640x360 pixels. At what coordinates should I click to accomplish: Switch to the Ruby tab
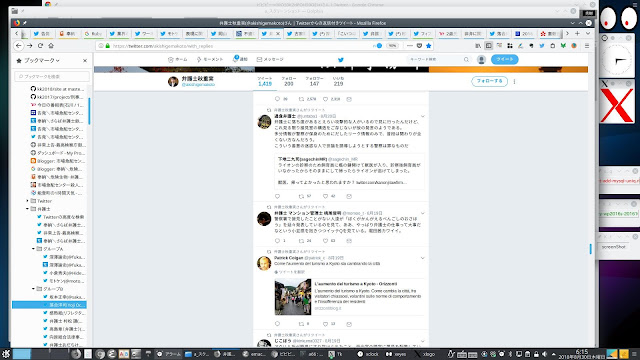(x=93, y=34)
